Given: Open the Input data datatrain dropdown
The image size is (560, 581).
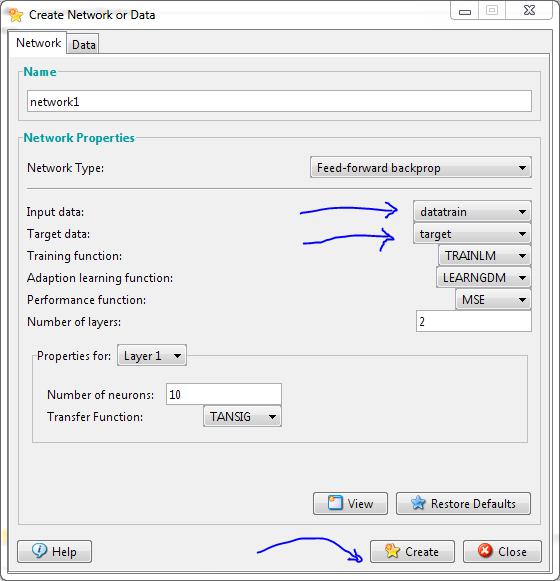Looking at the screenshot, I should coord(472,212).
